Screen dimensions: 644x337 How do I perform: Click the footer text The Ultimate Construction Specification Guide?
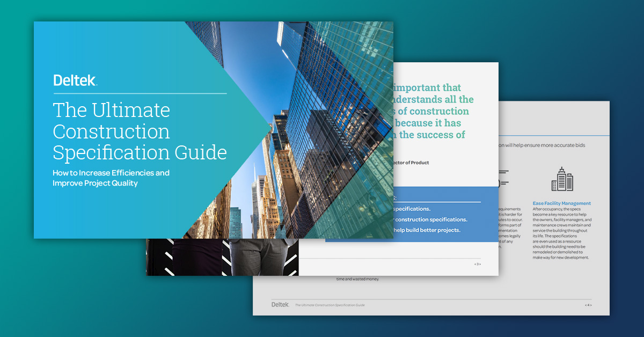330,305
